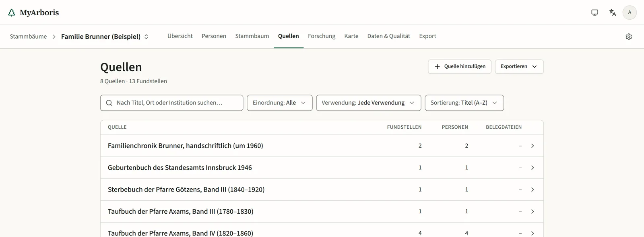Click the BELEGDATEIEN column header
This screenshot has height=237, width=644.
click(x=504, y=127)
